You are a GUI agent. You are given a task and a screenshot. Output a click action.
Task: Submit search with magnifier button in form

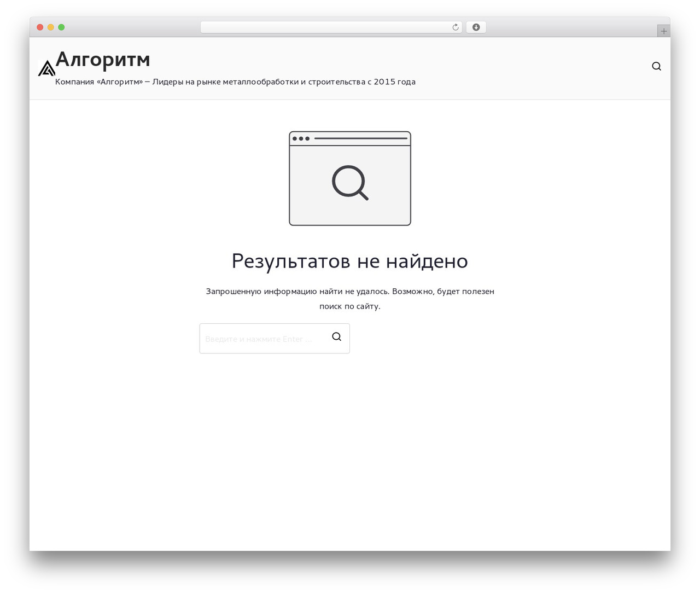pyautogui.click(x=336, y=337)
